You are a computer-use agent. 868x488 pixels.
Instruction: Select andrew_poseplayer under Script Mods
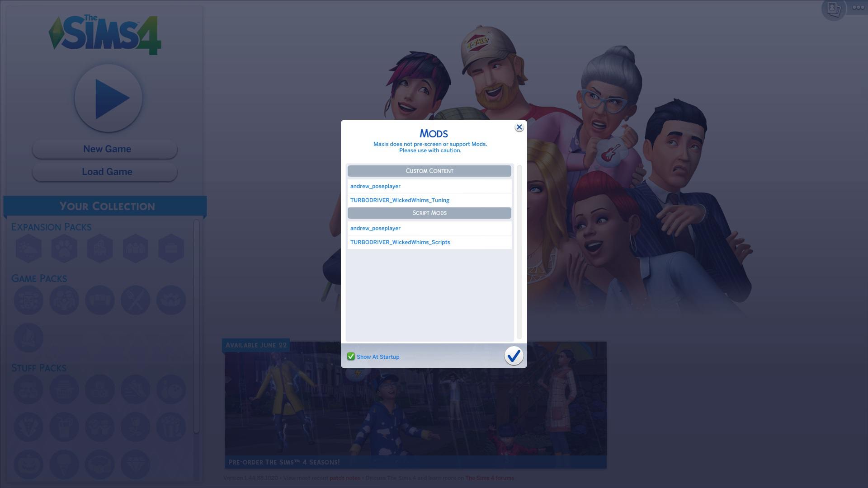(429, 228)
